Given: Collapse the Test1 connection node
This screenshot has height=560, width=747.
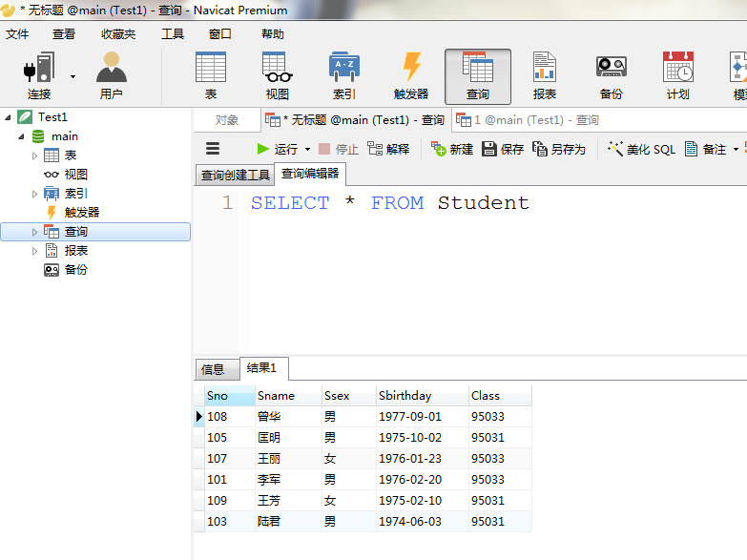Looking at the screenshot, I should (x=8, y=117).
